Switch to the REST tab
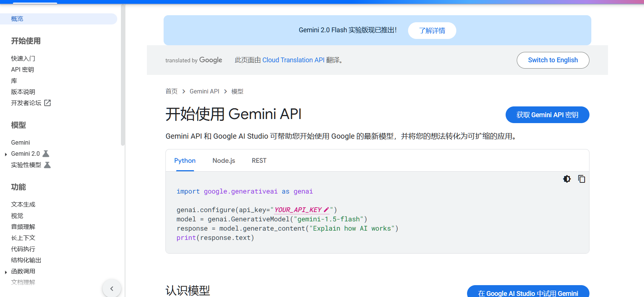Image resolution: width=644 pixels, height=297 pixels. 259,161
